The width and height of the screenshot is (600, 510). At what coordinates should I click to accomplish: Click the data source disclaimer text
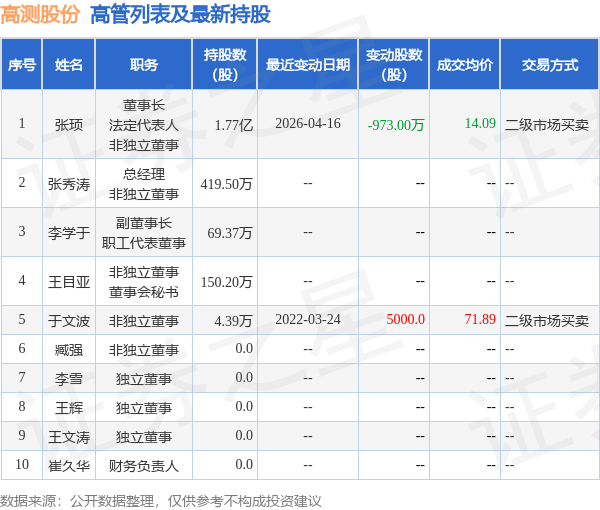[161, 501]
